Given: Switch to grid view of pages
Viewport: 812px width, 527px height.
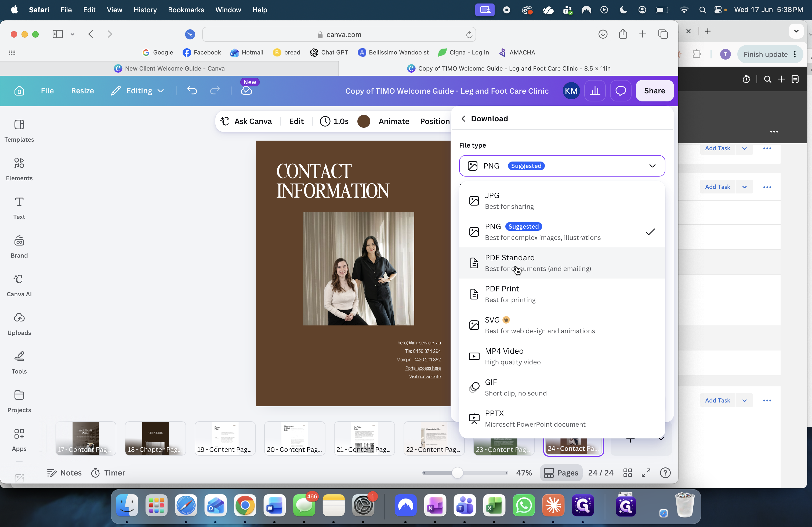Looking at the screenshot, I should 628,473.
